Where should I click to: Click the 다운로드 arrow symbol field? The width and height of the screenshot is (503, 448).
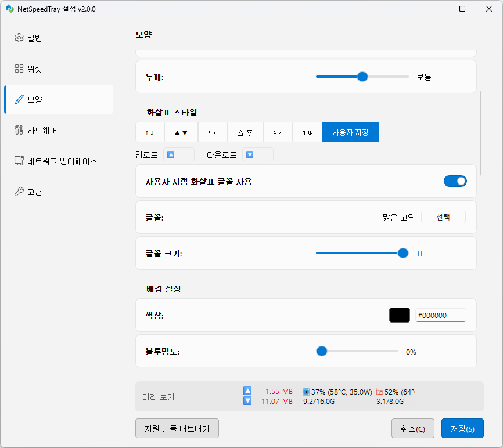257,155
